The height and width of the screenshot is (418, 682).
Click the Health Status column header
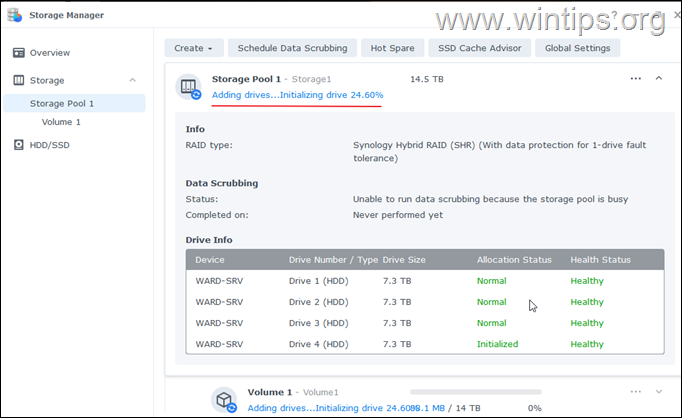point(600,260)
